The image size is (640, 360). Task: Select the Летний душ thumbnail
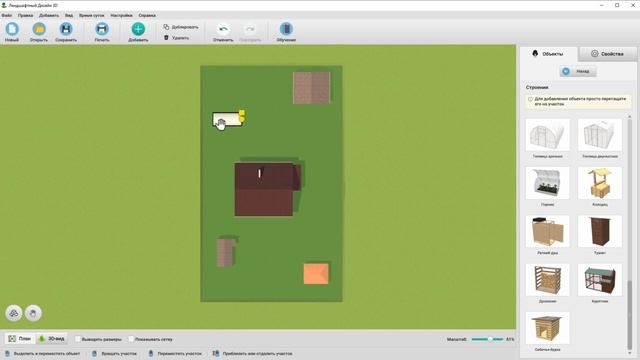[x=547, y=231]
